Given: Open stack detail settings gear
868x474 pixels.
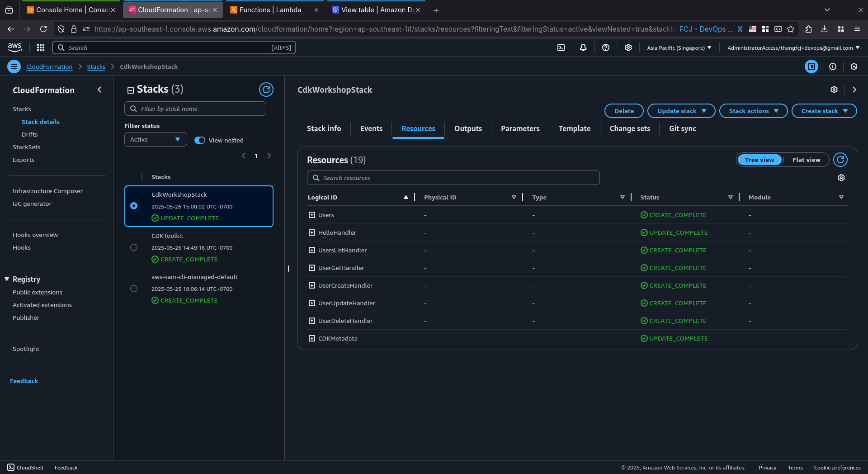Looking at the screenshot, I should (x=834, y=90).
